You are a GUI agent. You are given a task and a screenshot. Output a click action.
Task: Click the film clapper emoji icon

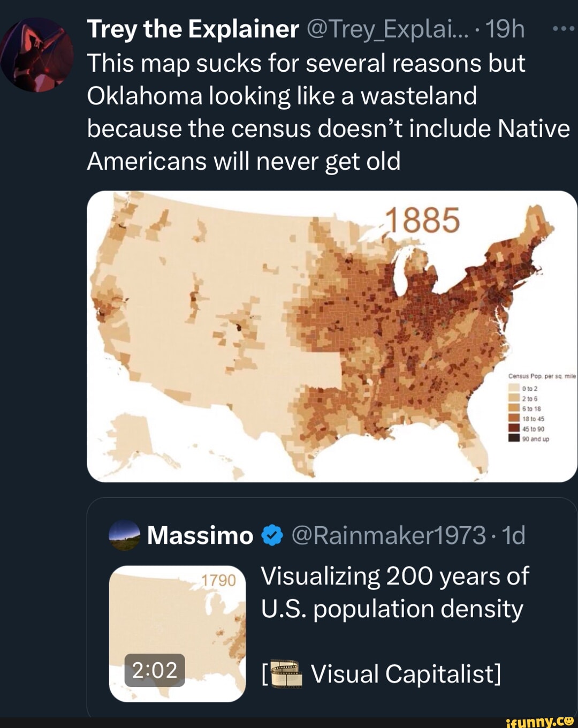(x=287, y=674)
